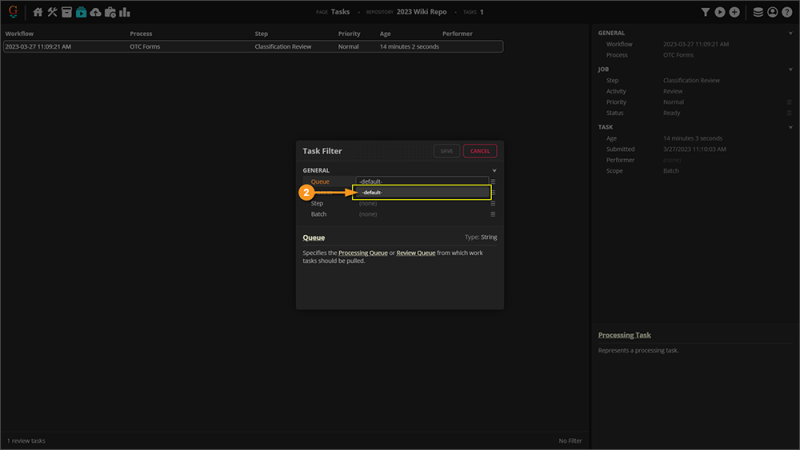Click Cancel in Task Filter dialog

click(480, 151)
